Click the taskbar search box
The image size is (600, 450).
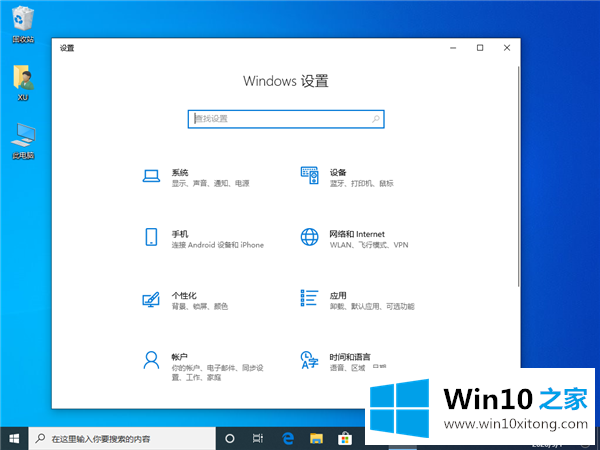pyautogui.click(x=122, y=439)
